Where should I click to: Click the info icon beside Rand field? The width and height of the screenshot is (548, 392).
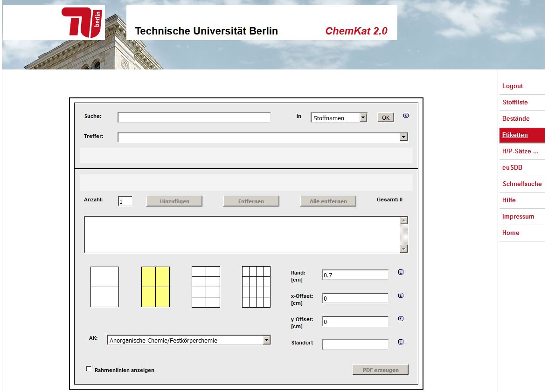pos(401,272)
